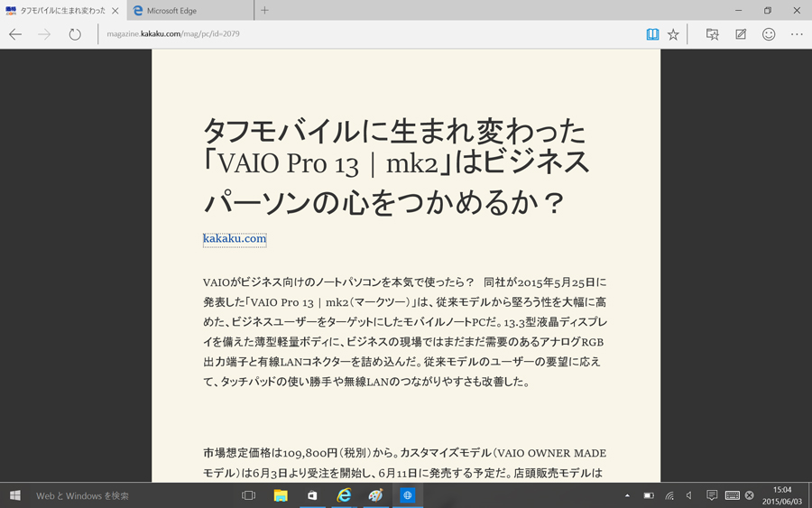This screenshot has height=508, width=812.
Task: Switch to the Microsoft Edge tab
Action: coord(189,11)
